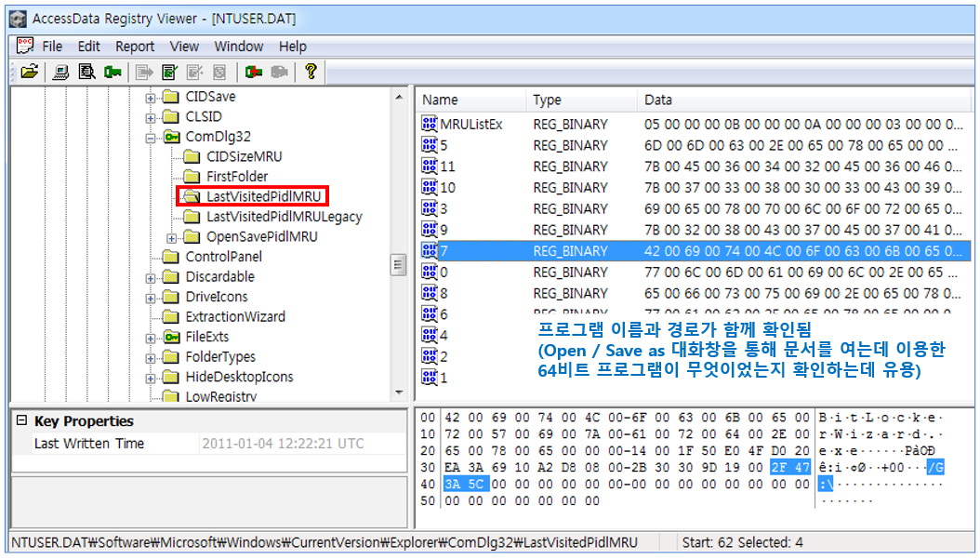Expand the HideDesktopIcons tree node
Screen dimensions: 980x559
pyautogui.click(x=150, y=378)
